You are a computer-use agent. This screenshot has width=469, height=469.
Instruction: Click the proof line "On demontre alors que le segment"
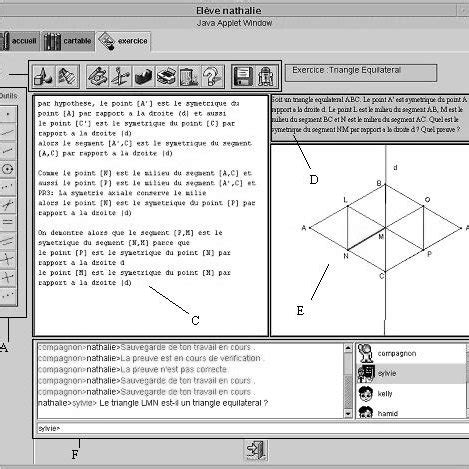(130, 233)
